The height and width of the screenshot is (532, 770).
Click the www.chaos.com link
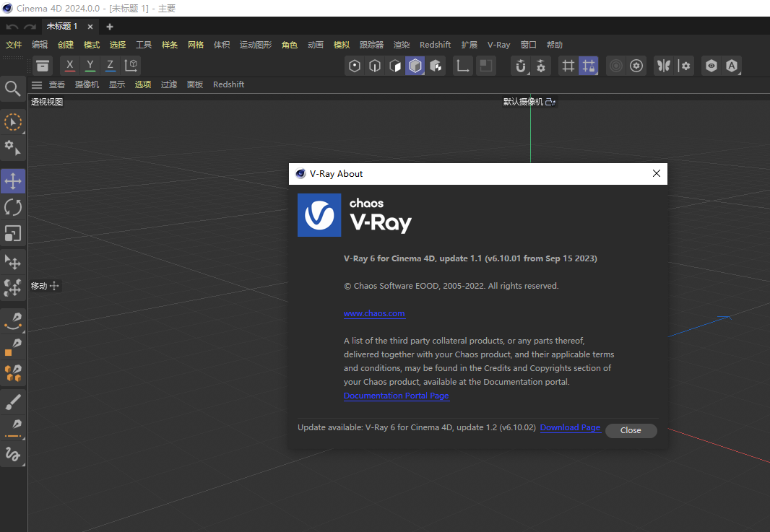point(374,313)
